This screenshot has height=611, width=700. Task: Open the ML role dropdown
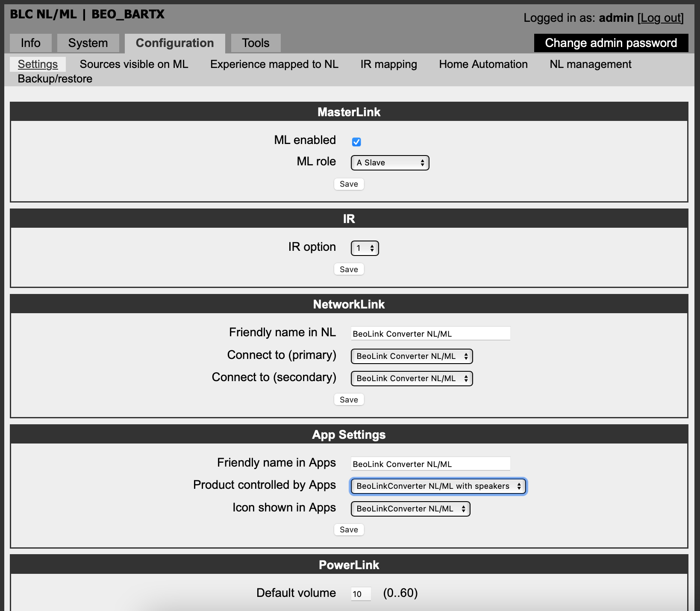(x=390, y=163)
